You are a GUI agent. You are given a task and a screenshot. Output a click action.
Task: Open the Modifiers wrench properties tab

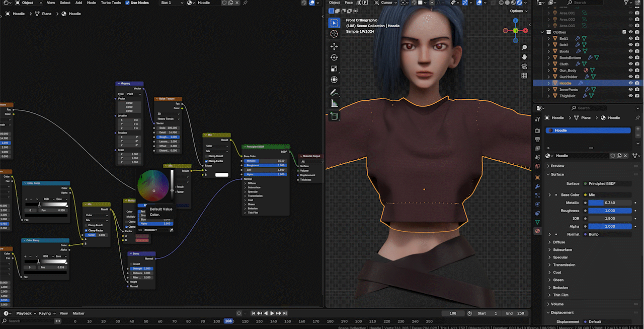coord(537,186)
